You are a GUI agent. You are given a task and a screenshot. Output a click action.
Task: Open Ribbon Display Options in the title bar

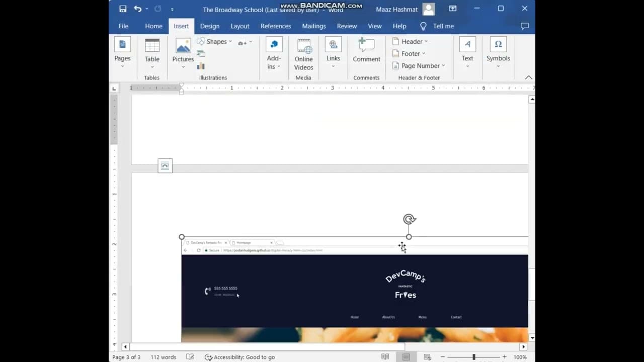(x=453, y=9)
